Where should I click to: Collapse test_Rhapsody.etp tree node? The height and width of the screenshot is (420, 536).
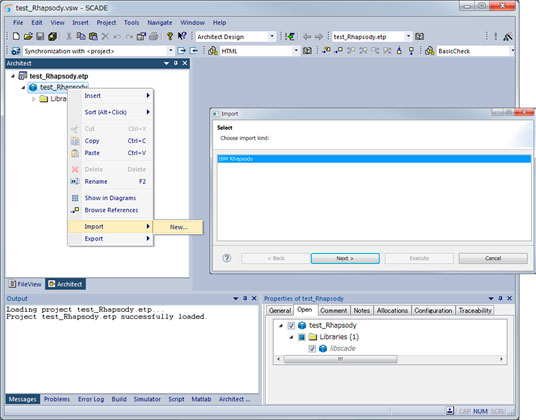point(13,76)
